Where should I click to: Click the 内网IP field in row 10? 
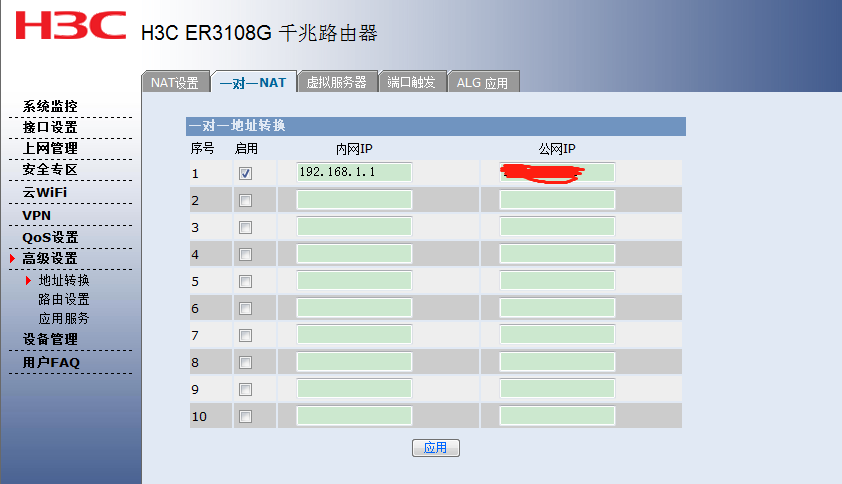[354, 415]
